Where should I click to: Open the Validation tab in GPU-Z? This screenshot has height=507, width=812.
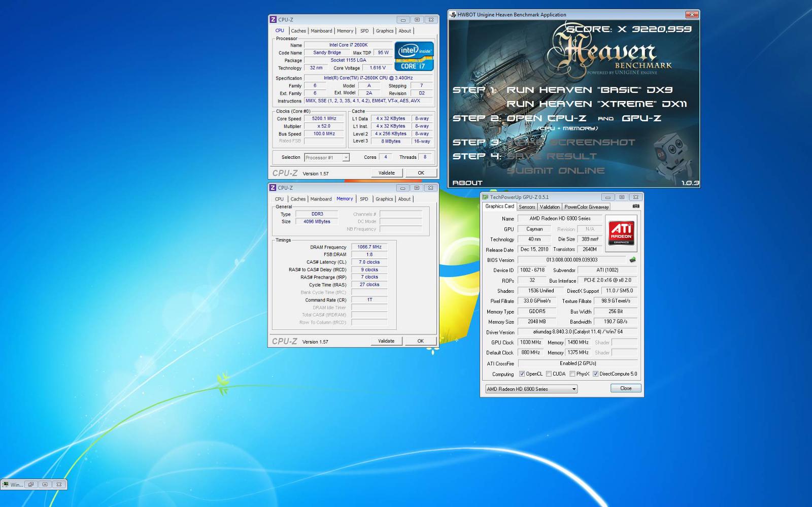tap(550, 207)
